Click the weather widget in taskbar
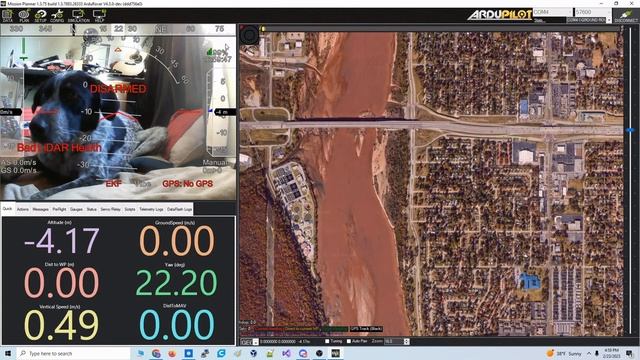This screenshot has width=640, height=360. (565, 353)
